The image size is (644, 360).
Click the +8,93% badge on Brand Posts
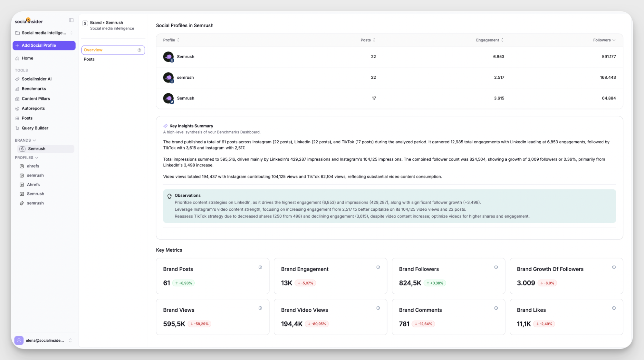(x=183, y=283)
